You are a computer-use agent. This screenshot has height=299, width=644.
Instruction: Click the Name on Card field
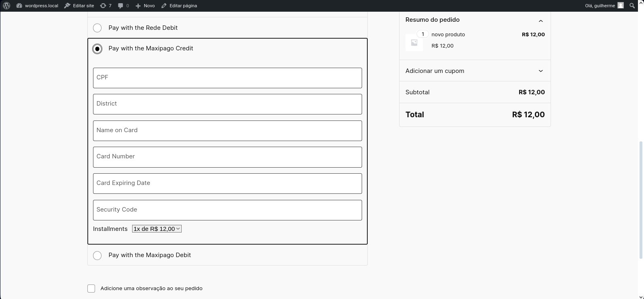[228, 131]
